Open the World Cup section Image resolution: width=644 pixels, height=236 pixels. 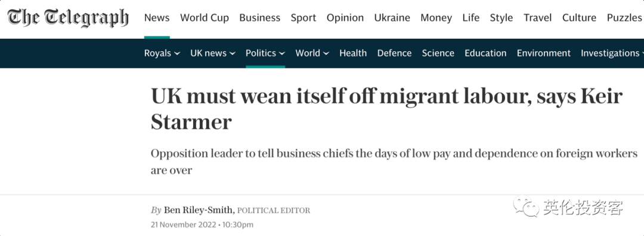pyautogui.click(x=205, y=18)
